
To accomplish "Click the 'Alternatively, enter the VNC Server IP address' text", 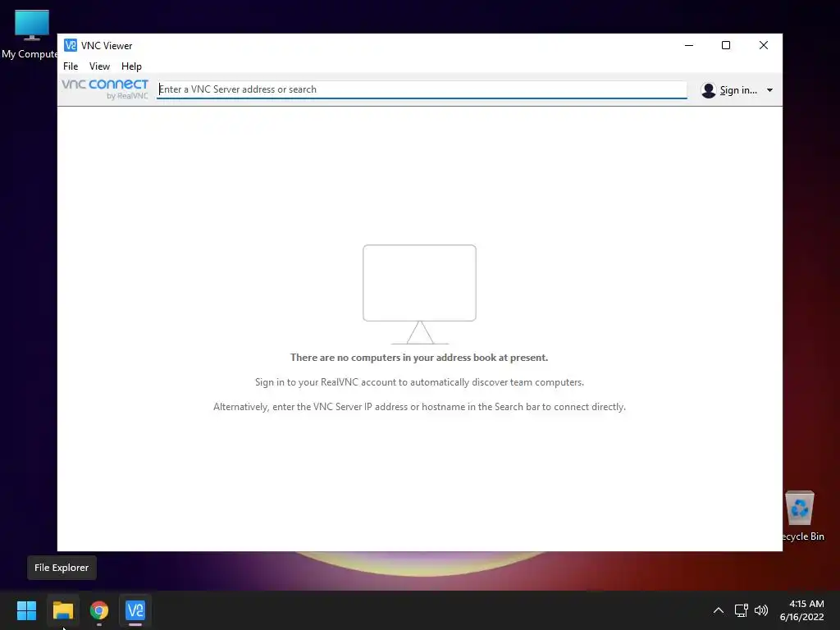I will pyautogui.click(x=419, y=407).
